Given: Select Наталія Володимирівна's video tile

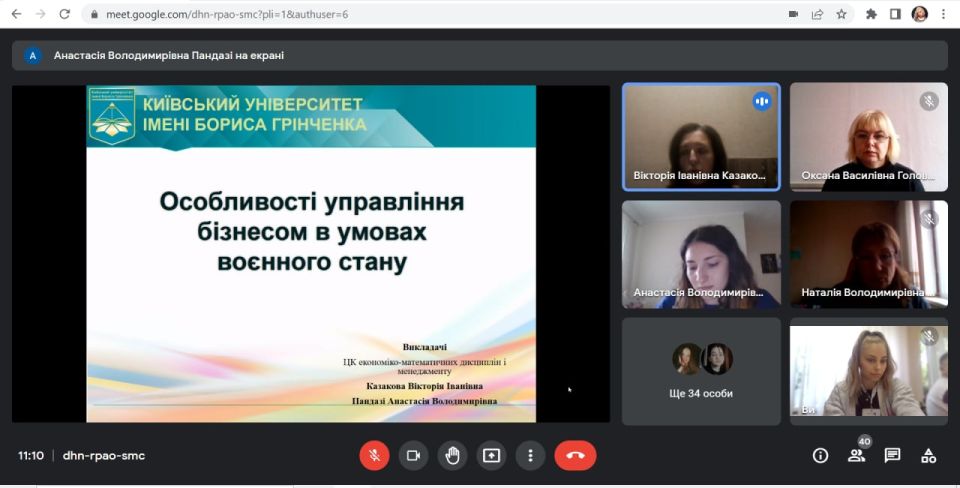Looking at the screenshot, I should [x=869, y=254].
